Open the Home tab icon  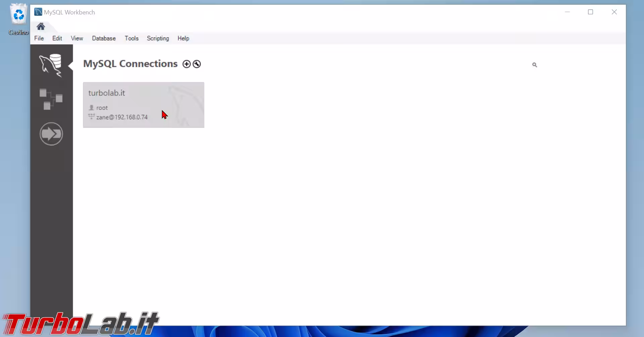click(x=41, y=26)
